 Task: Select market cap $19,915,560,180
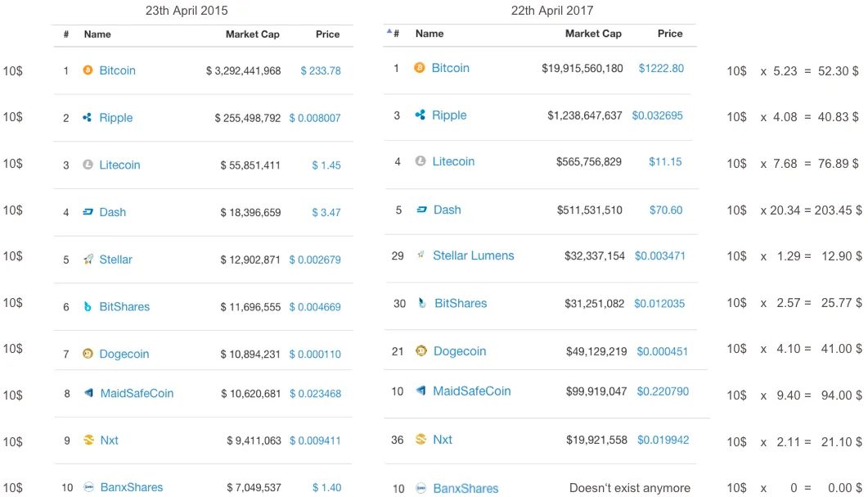pos(582,68)
